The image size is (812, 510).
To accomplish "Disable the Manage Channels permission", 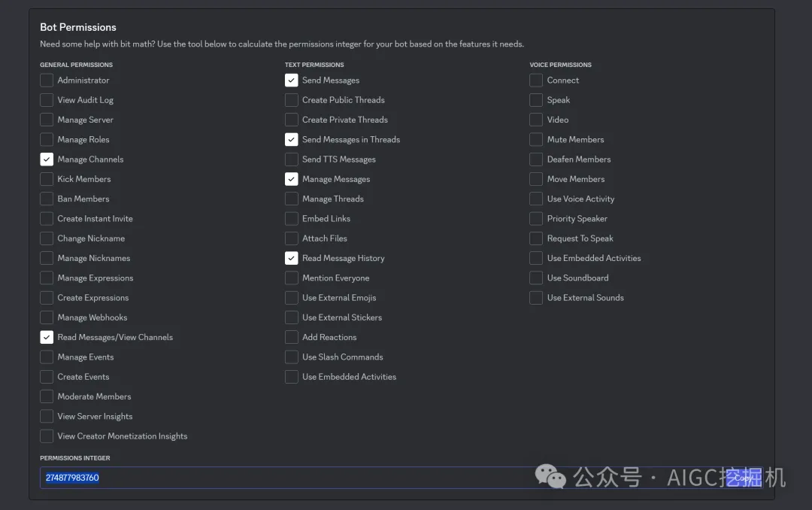I will click(47, 159).
